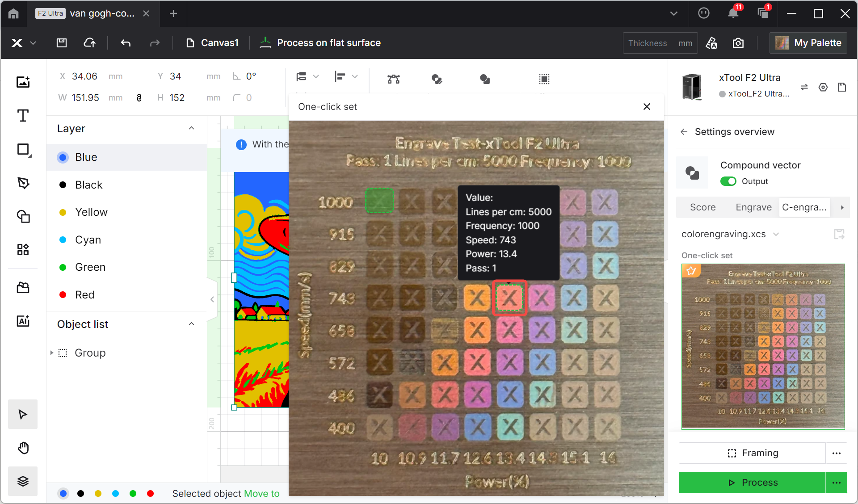Click the switch device arrows icon
This screenshot has width=858, height=504.
tap(804, 87)
